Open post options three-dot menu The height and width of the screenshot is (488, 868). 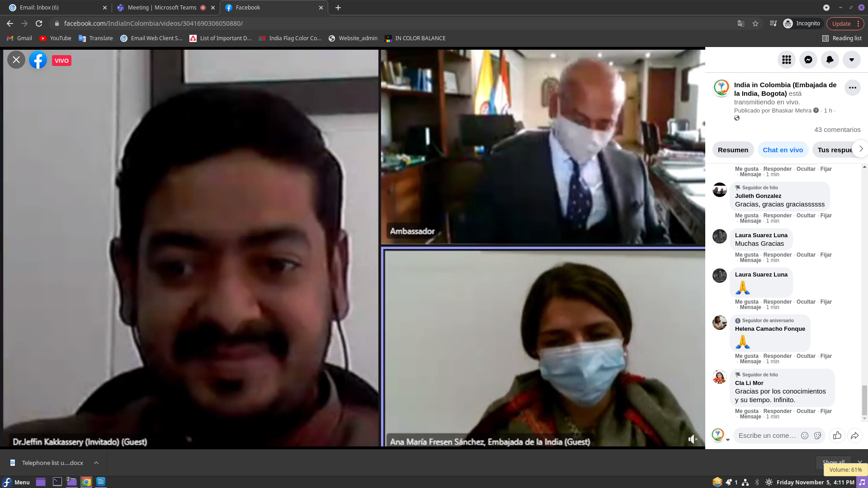[852, 88]
